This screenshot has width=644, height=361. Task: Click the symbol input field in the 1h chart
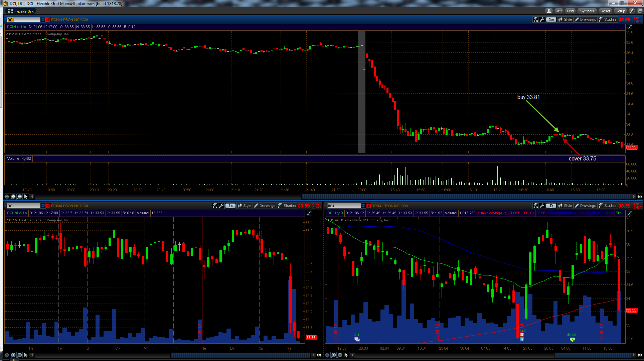(x=24, y=206)
